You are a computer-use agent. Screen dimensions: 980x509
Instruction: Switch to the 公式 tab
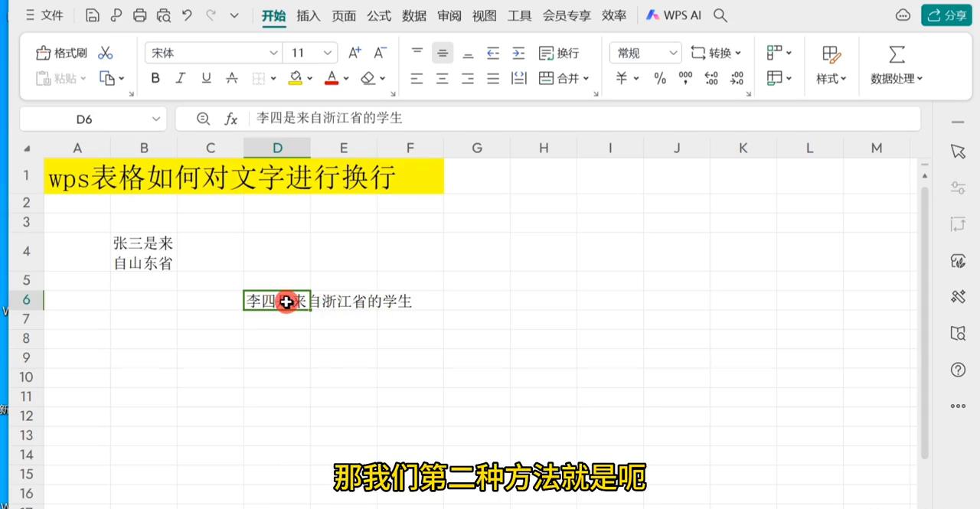click(379, 15)
